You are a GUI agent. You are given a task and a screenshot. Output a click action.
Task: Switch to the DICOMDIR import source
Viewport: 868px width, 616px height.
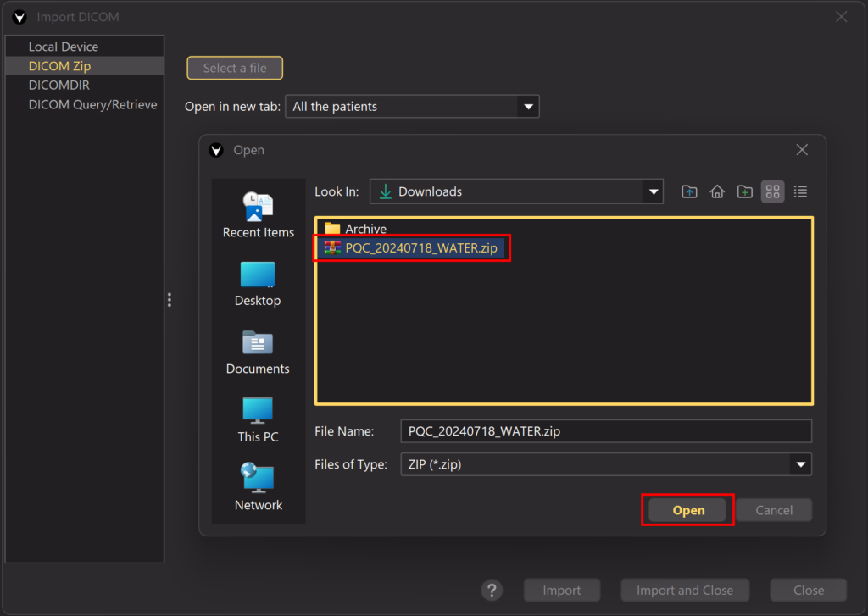[58, 85]
